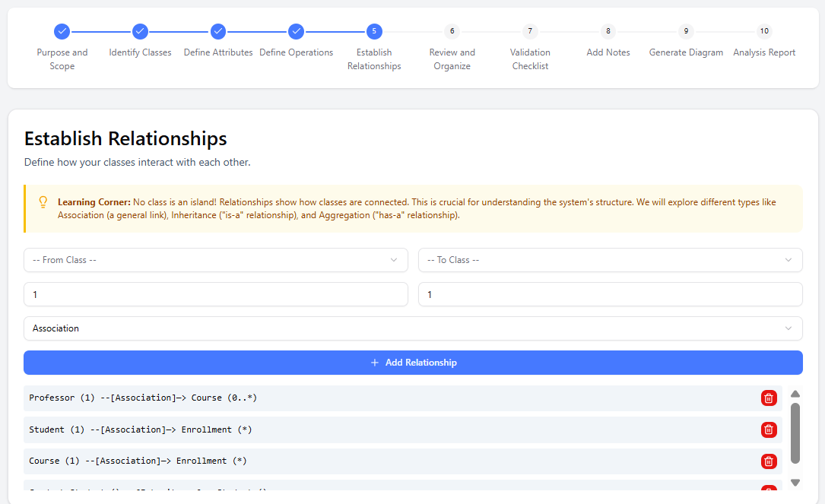Delete the Professor to Course relationship
Viewport: 825px width, 504px height.
[x=769, y=398]
